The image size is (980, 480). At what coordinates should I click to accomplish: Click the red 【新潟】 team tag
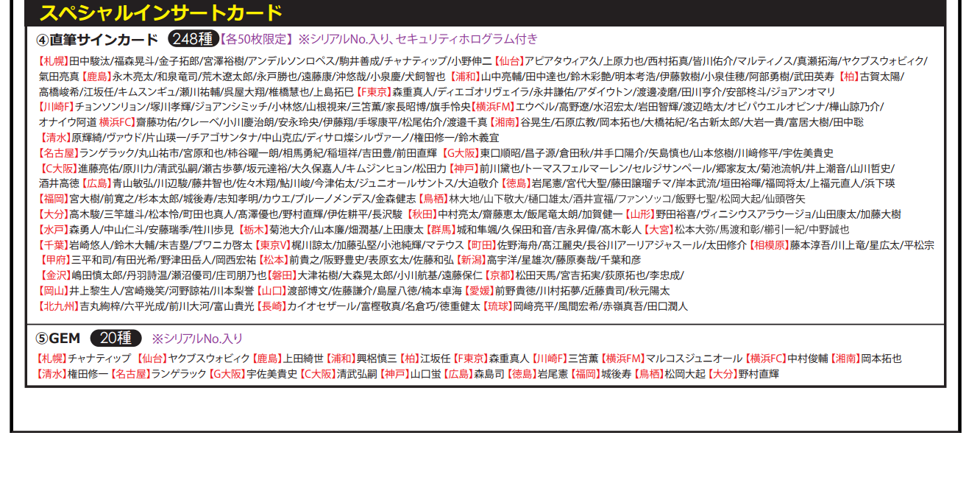[472, 260]
